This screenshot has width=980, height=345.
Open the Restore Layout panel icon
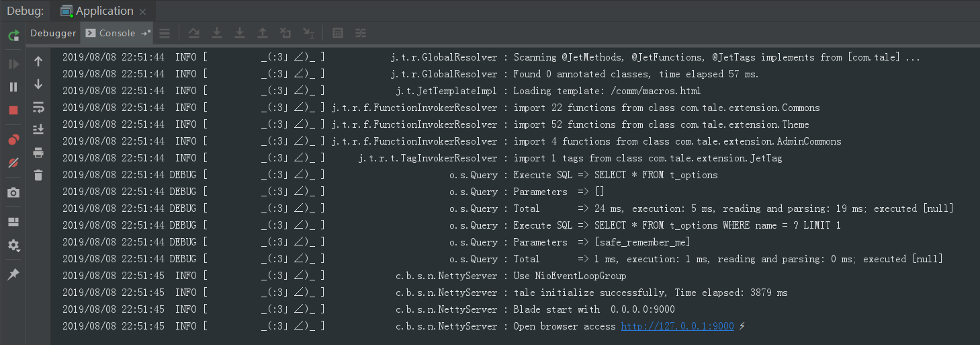coord(13,222)
